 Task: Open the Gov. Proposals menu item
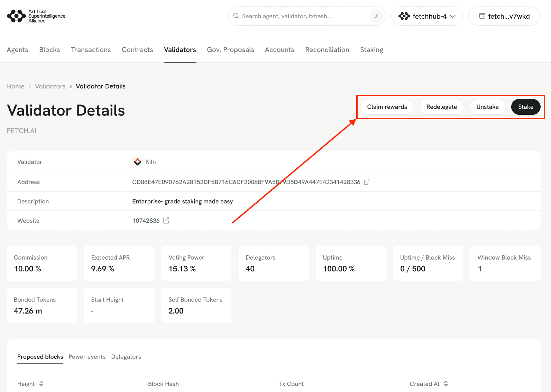(x=230, y=50)
